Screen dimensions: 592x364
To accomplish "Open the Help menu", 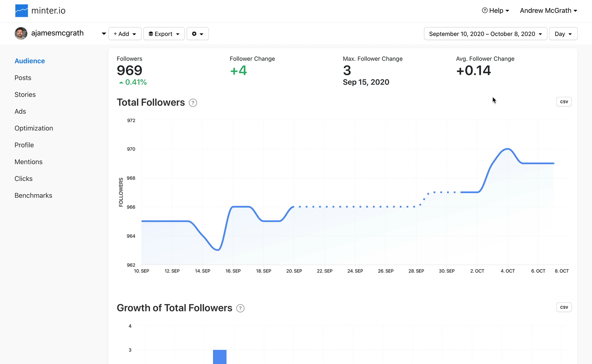I will [495, 11].
